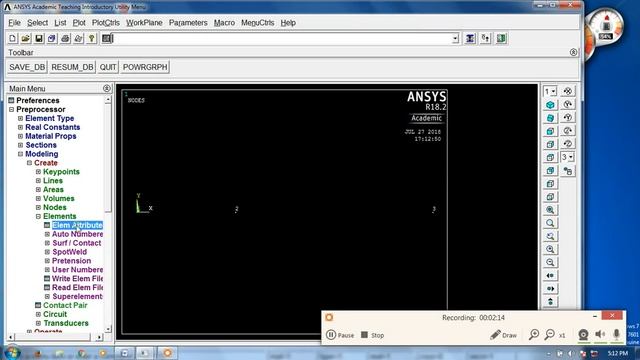Click the New Analysis icon
The height and width of the screenshot is (360, 640).
tap(13, 38)
